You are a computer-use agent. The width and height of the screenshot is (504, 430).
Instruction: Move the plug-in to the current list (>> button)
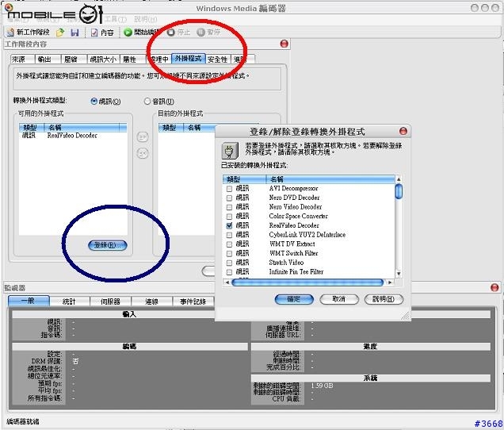(143, 137)
